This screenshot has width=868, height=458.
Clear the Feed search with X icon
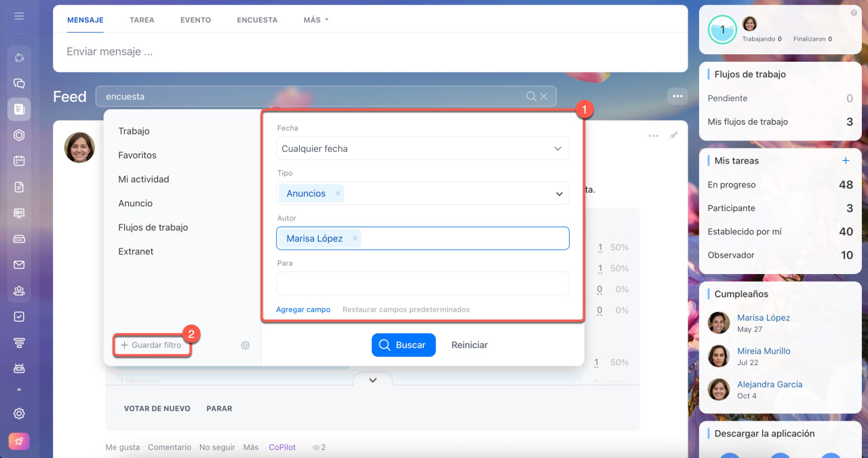pyautogui.click(x=543, y=96)
